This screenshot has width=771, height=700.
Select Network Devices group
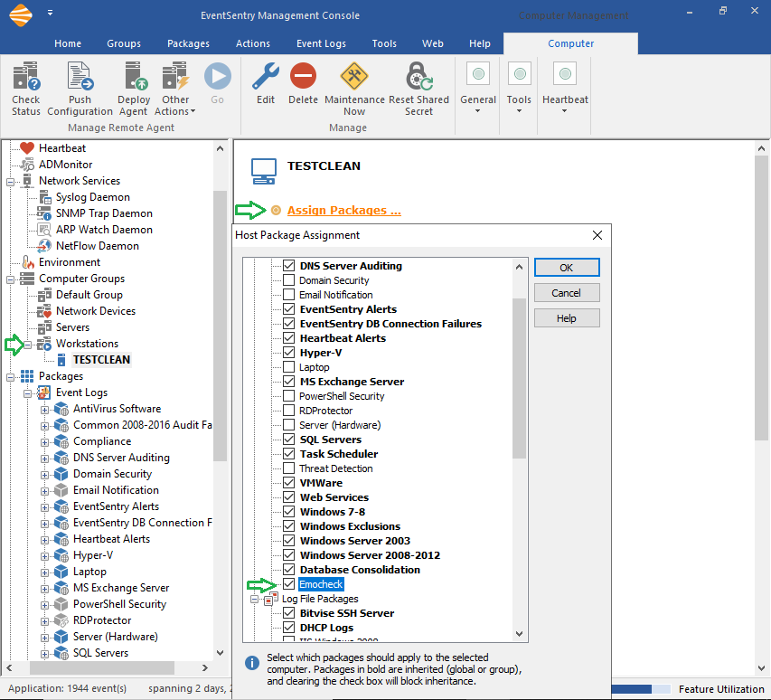96,310
